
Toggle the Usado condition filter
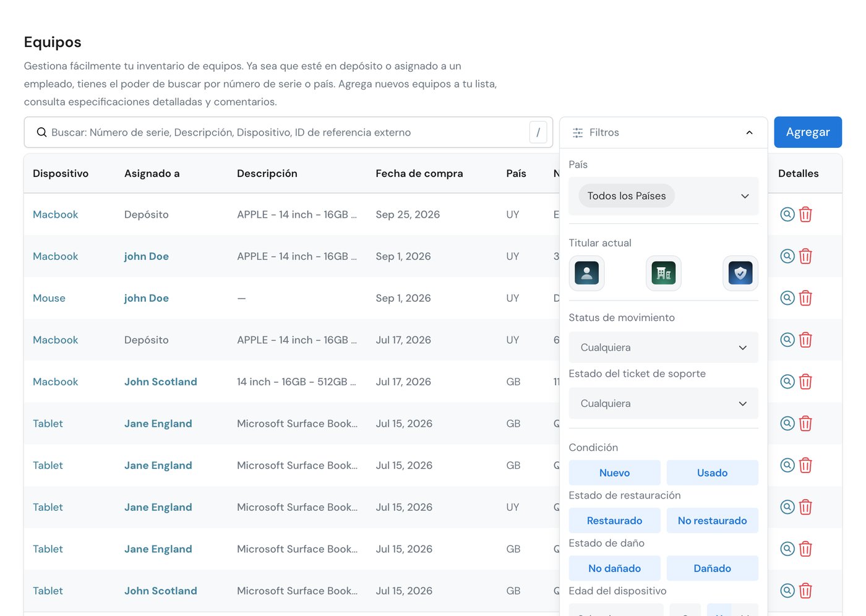click(x=712, y=473)
